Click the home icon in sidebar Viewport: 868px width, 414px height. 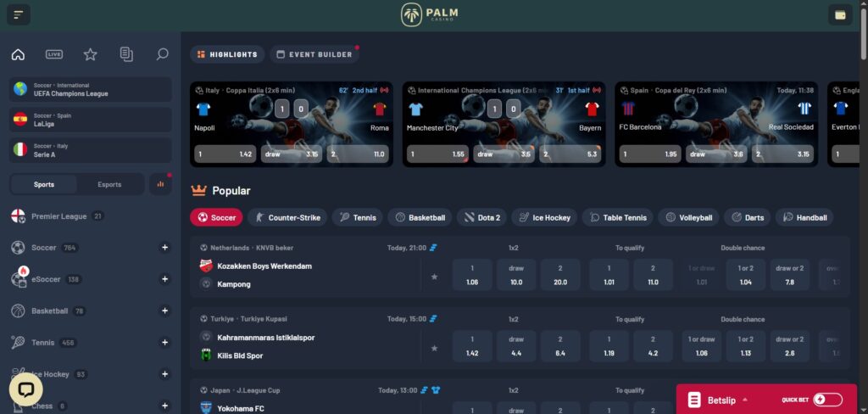tap(18, 54)
